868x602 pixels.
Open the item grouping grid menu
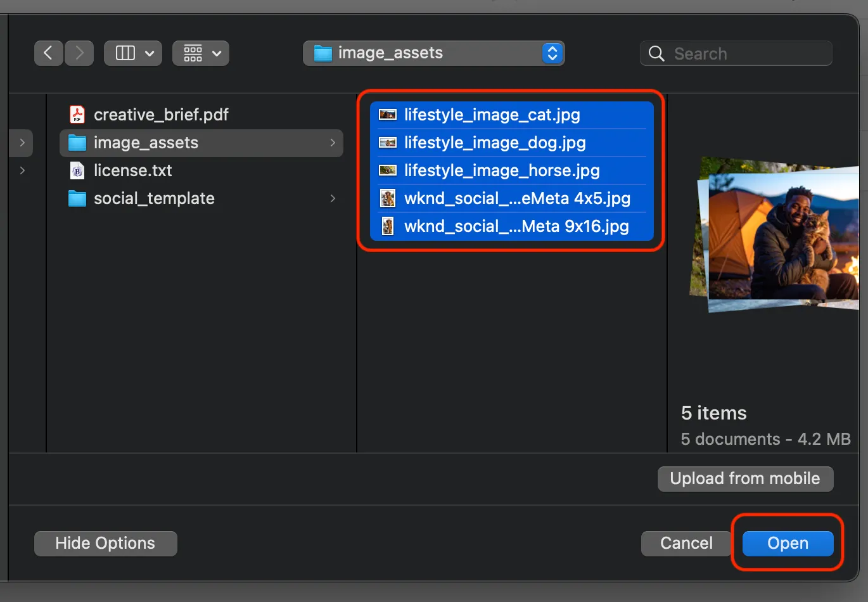tap(201, 53)
